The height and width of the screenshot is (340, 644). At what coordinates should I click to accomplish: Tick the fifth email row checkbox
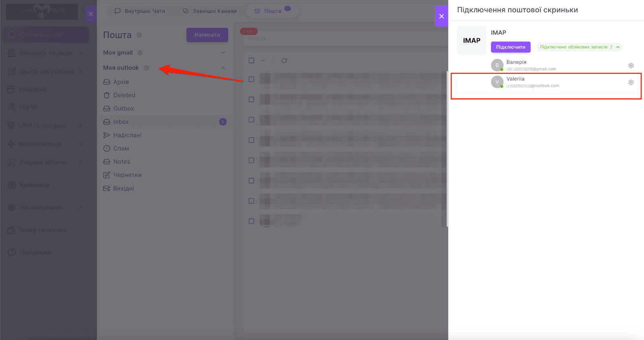pos(252,160)
